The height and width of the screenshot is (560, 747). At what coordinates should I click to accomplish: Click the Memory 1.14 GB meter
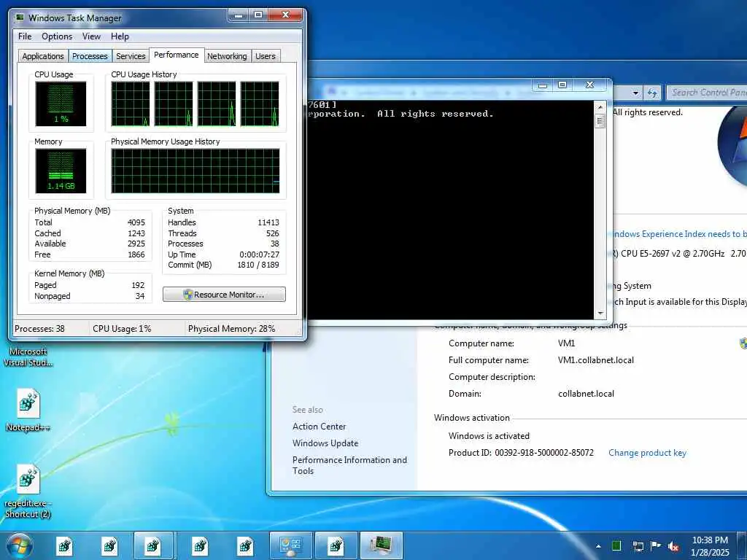(x=61, y=171)
